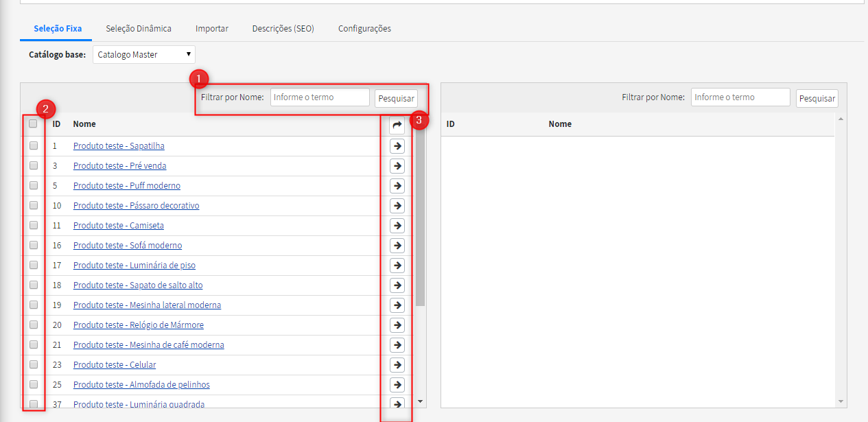
Task: Add Mesinha lateral moderna via arrow button
Action: tap(397, 305)
